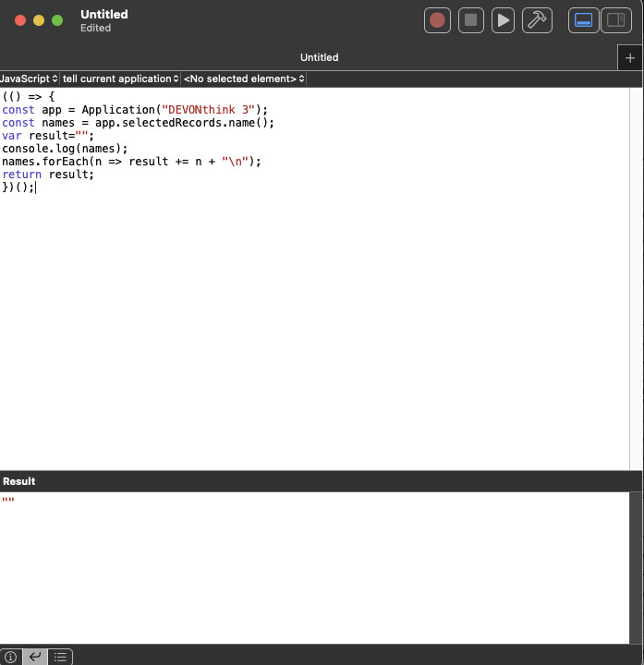Select the Untitled tab
The image size is (644, 665).
point(319,57)
